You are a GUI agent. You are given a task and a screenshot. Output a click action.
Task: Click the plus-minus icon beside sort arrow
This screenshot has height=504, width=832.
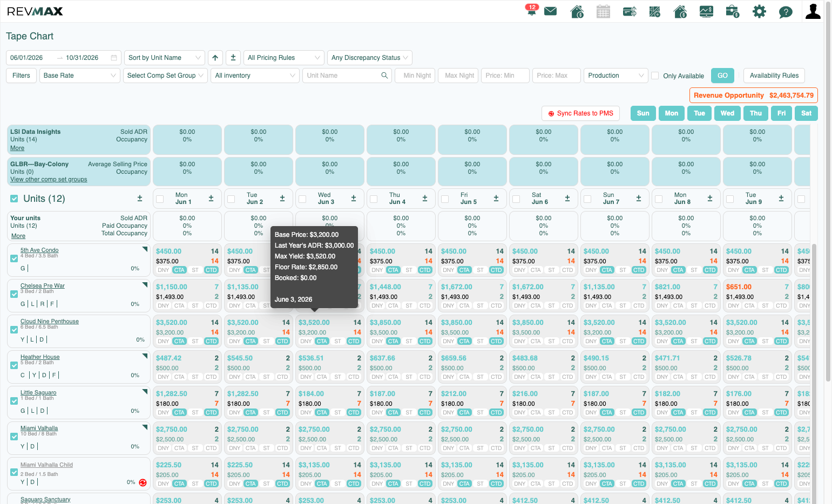(233, 58)
